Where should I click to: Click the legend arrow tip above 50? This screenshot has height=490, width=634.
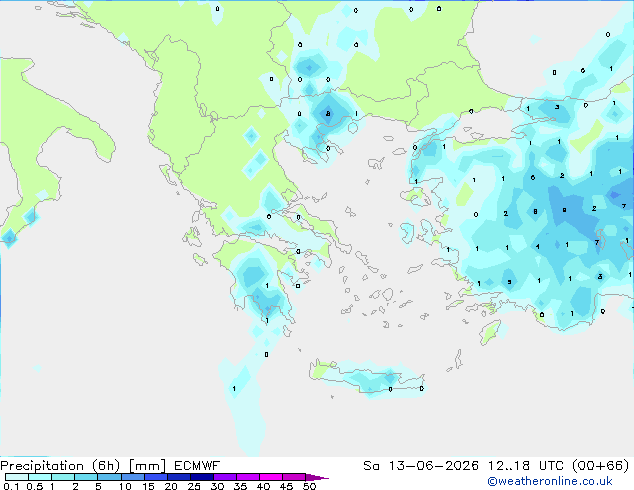[317, 477]
